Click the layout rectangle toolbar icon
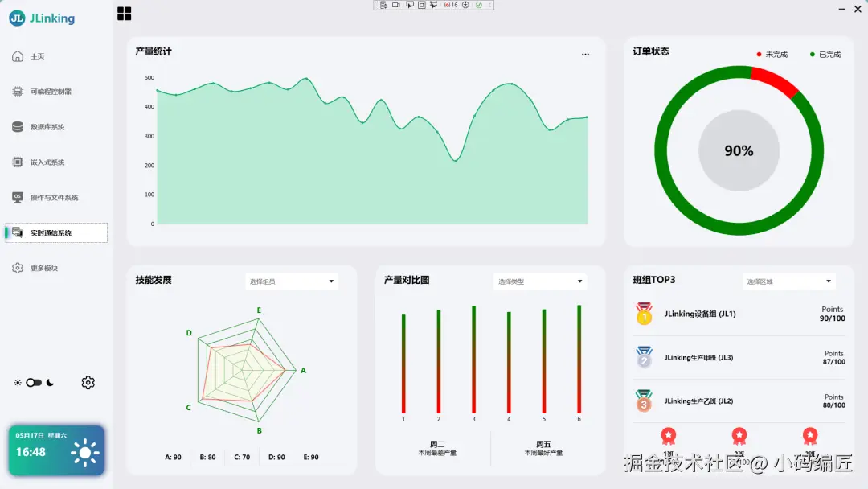The width and height of the screenshot is (868, 489). 422,5
